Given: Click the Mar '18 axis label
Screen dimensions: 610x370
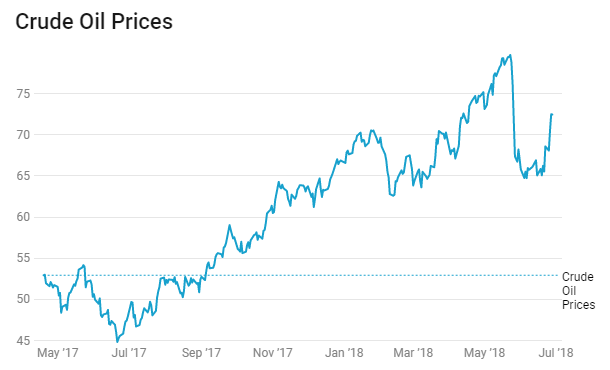Looking at the screenshot, I should 413,352.
